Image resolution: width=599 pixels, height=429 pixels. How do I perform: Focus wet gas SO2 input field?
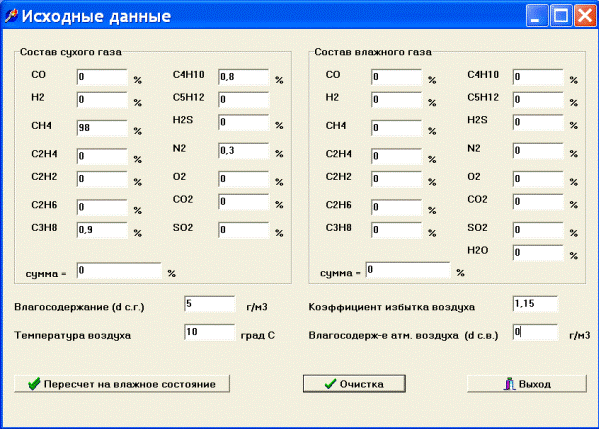538,230
